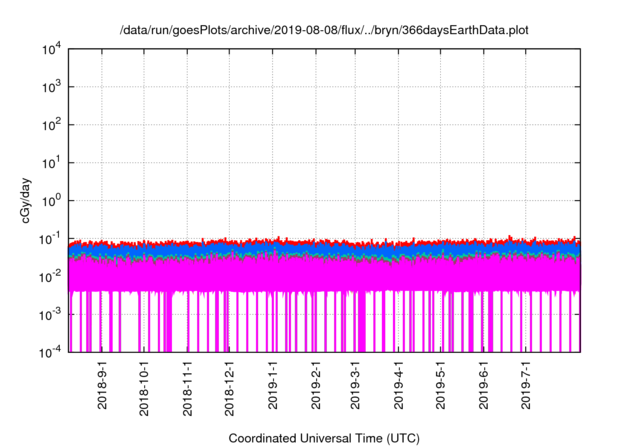This screenshot has height=448, width=640.
Task: Click the 2019-2-1 date tick label
Action: [x=316, y=385]
